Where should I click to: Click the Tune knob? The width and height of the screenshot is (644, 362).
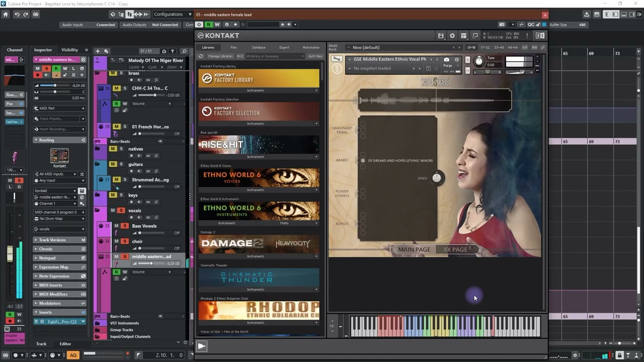479,61
